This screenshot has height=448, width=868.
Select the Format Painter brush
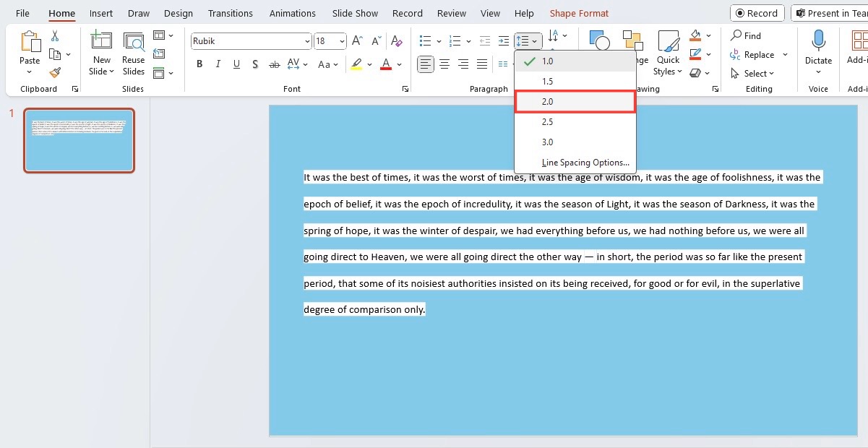point(55,72)
